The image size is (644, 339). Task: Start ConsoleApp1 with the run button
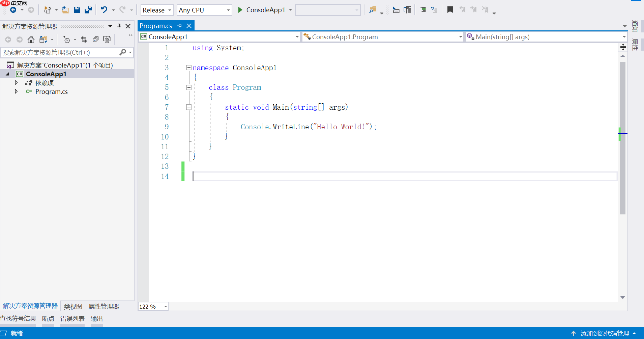(x=240, y=10)
